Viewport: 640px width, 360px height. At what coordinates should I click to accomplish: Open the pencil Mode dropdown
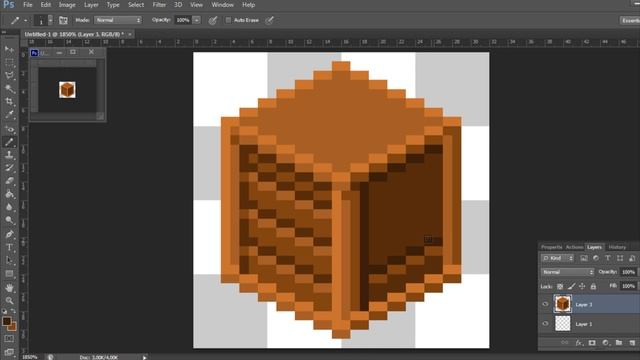pyautogui.click(x=118, y=20)
